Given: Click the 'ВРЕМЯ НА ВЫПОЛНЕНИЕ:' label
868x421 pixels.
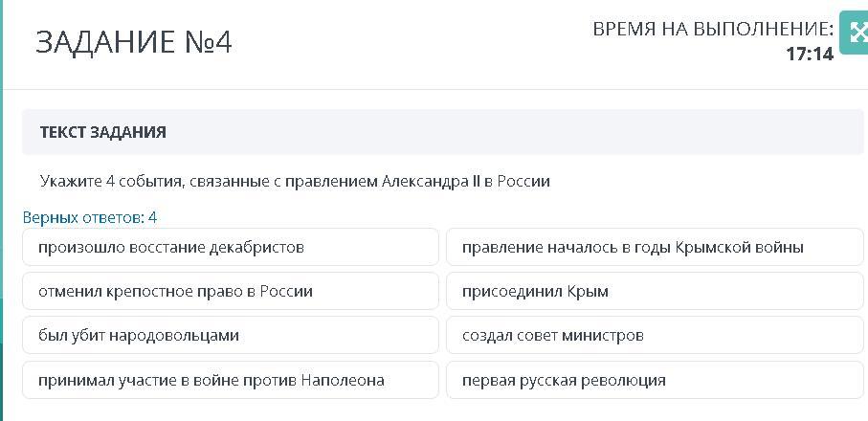Looking at the screenshot, I should pos(713,30).
